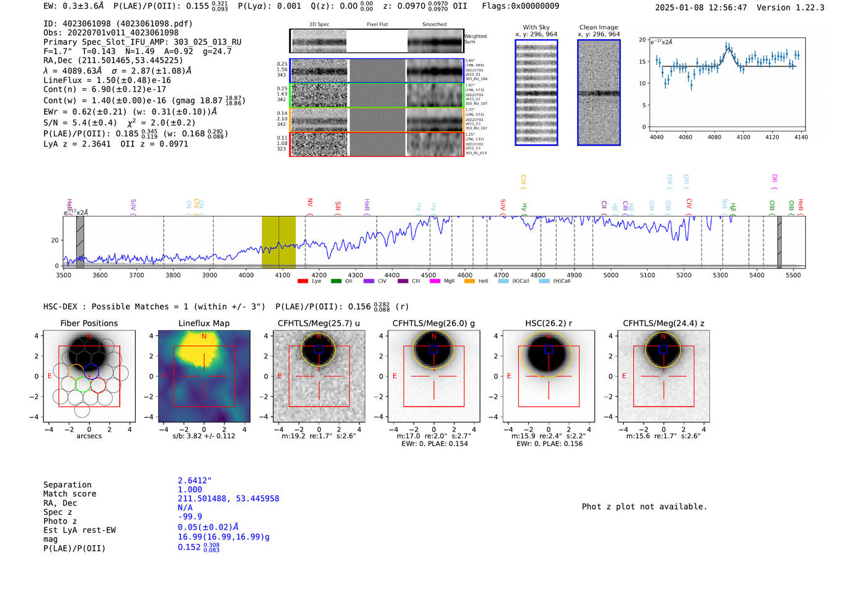Click the Clean Image panel
Screen dimensions: 868x591
[x=599, y=92]
